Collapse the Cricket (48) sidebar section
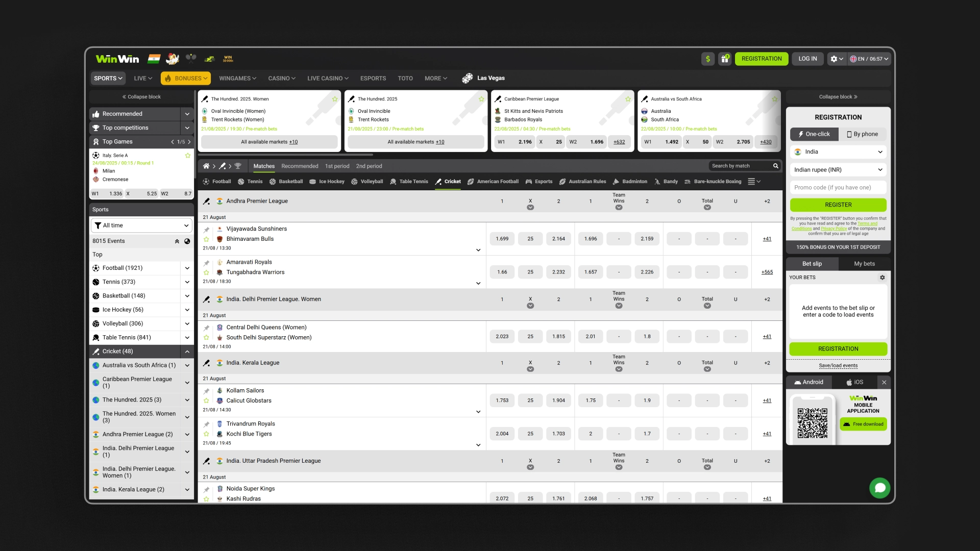980x551 pixels. pyautogui.click(x=187, y=352)
